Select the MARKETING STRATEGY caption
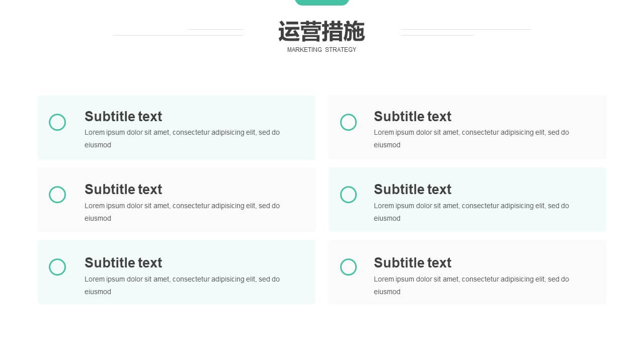Viewport: 644px width, 362px height. click(321, 50)
